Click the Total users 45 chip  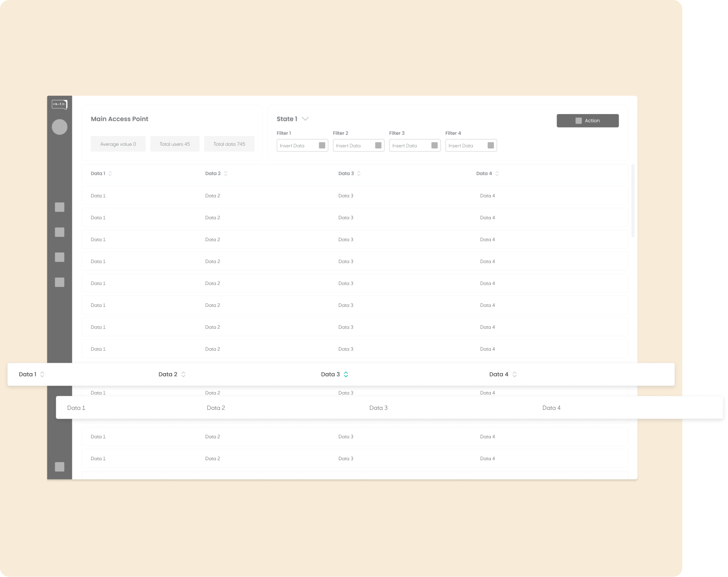pyautogui.click(x=175, y=144)
